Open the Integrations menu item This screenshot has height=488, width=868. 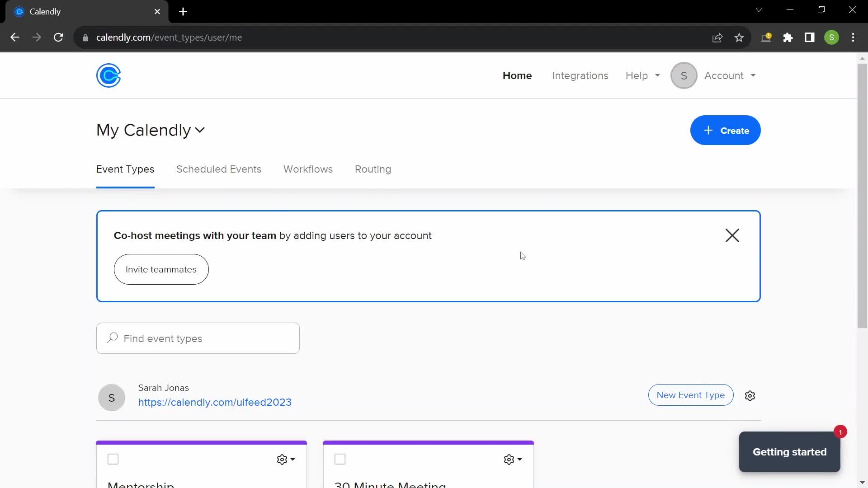(x=580, y=75)
